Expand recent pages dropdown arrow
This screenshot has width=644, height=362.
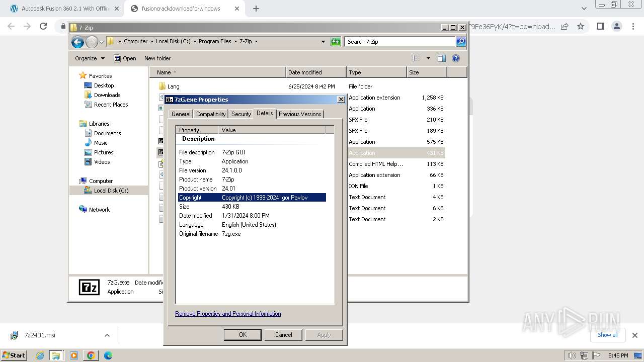(101, 42)
